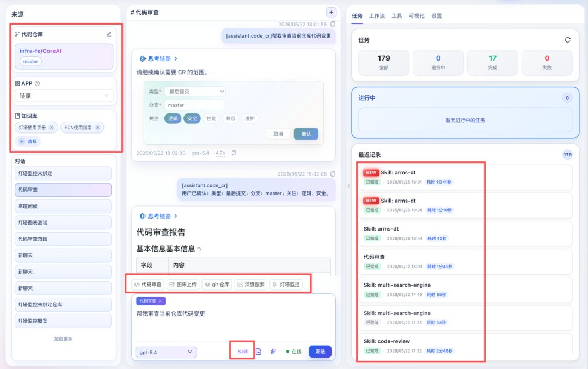Screen dimensions: 588x369
Task: Remove the FCN使用指南 knowledge base chip
Action: [x=97, y=128]
